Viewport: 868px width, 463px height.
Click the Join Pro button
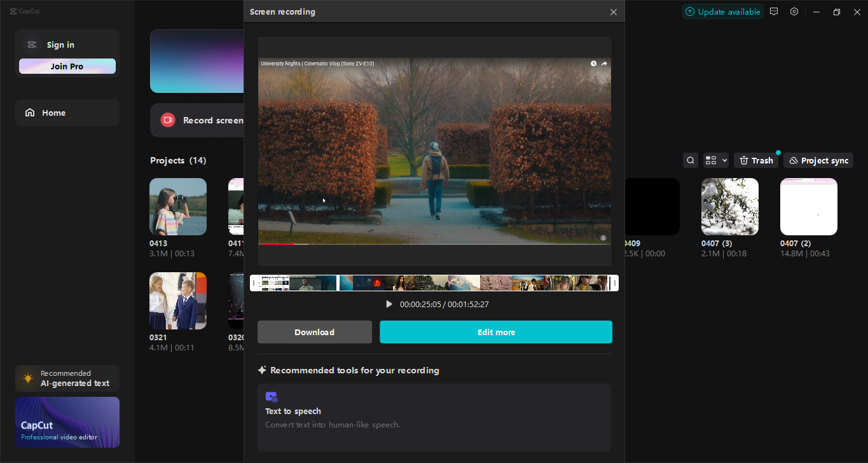tap(67, 66)
